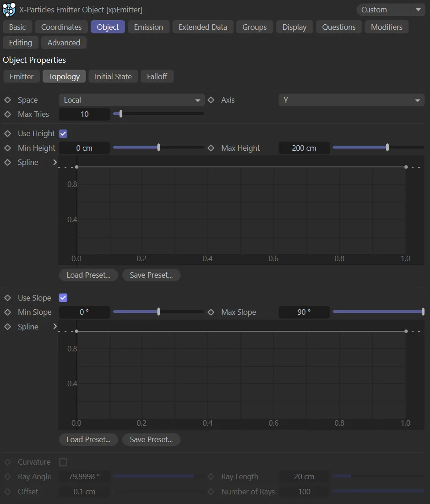430x504 pixels.
Task: Click keyframe diamond beside Max Height
Action: 211,148
